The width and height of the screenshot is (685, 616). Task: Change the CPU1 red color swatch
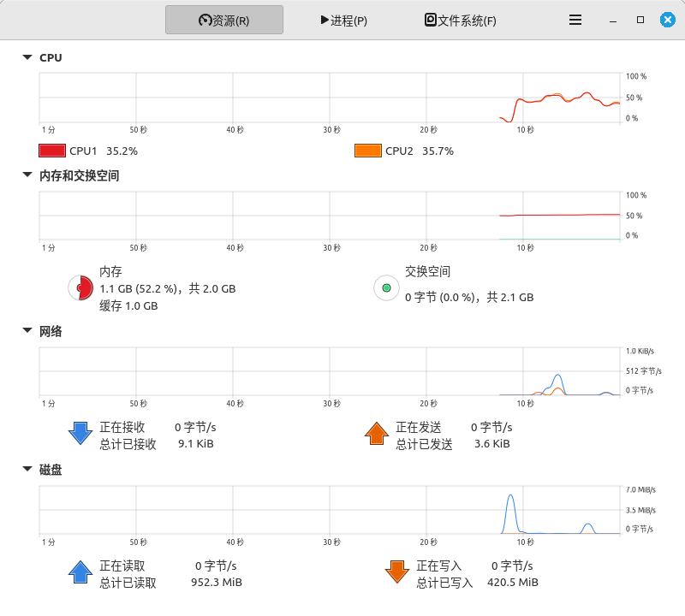(52, 151)
